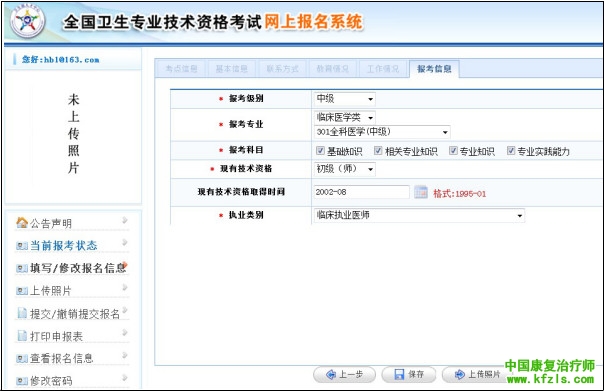Toggle the 相关专业知识 checkbox

pyautogui.click(x=378, y=151)
